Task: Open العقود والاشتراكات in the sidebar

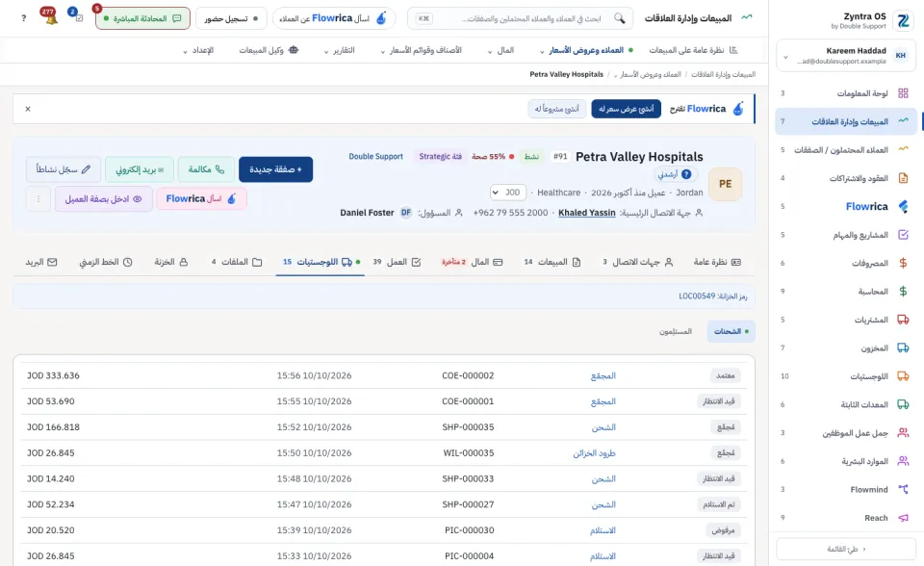Action: click(846, 178)
